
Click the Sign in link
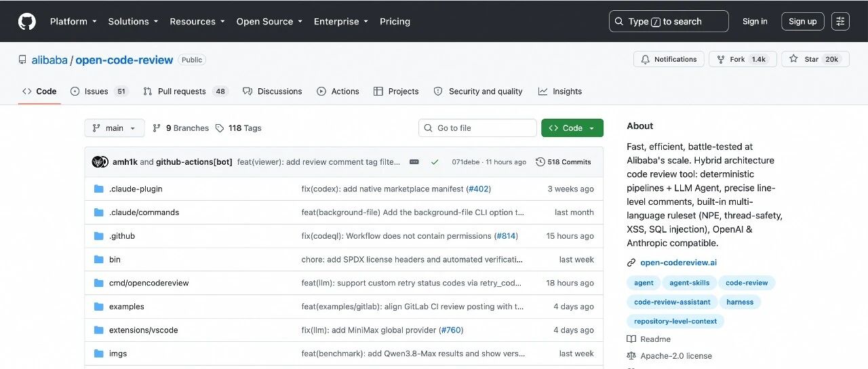point(755,21)
